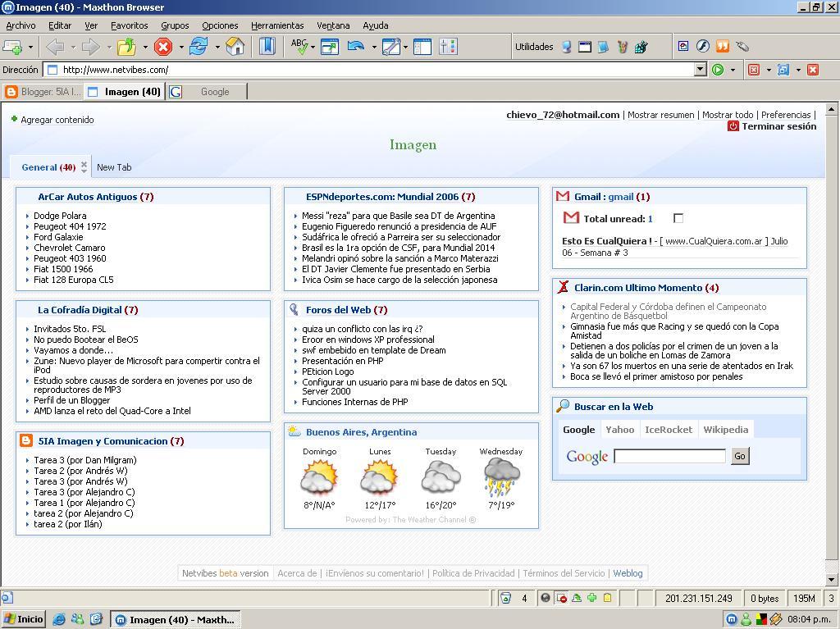This screenshot has height=629, width=840.
Task: Click the Weblog footer link
Action: click(628, 572)
